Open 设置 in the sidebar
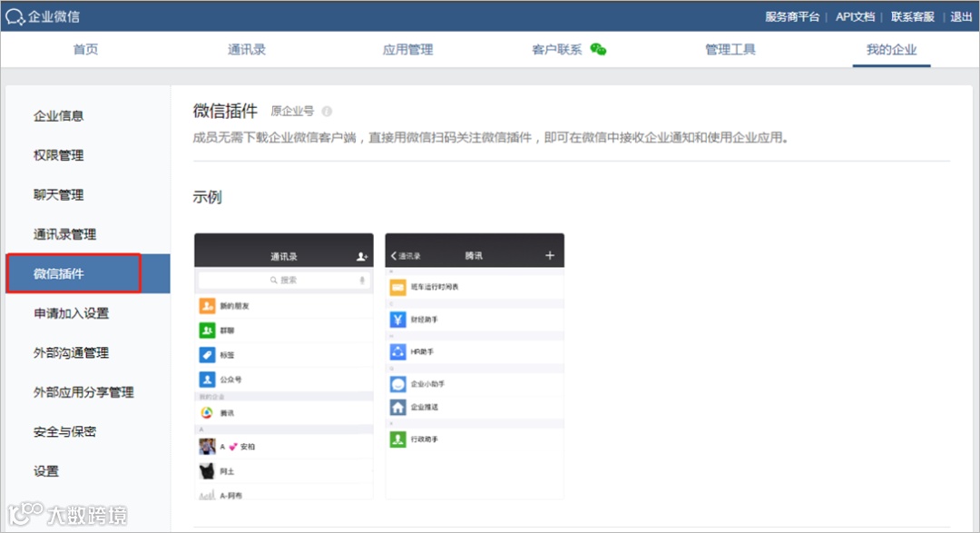 pyautogui.click(x=46, y=470)
